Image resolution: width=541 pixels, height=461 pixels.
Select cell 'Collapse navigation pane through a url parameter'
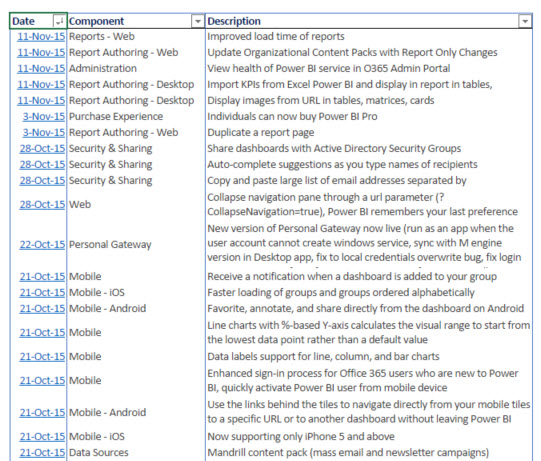[x=369, y=205]
